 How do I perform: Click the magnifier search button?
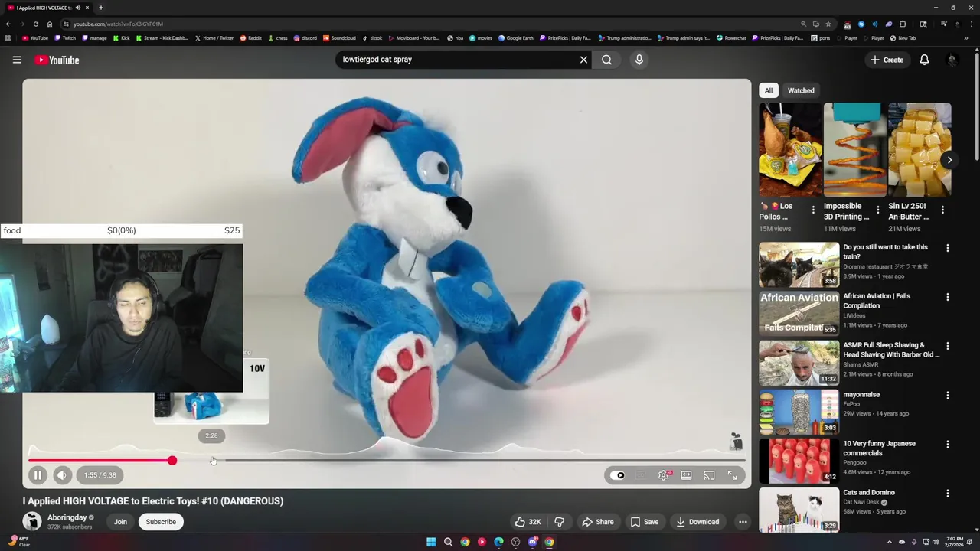pyautogui.click(x=606, y=60)
